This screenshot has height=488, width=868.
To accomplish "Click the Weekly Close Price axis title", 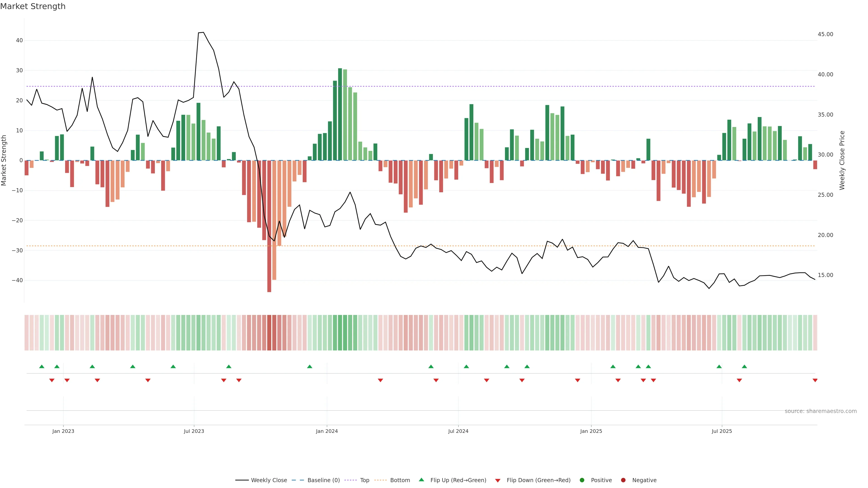I will [x=842, y=160].
